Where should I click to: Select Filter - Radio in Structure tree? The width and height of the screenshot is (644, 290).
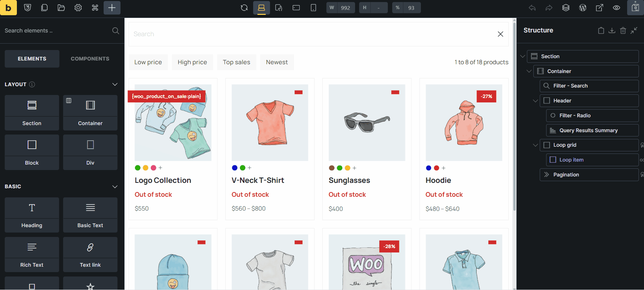click(592, 116)
